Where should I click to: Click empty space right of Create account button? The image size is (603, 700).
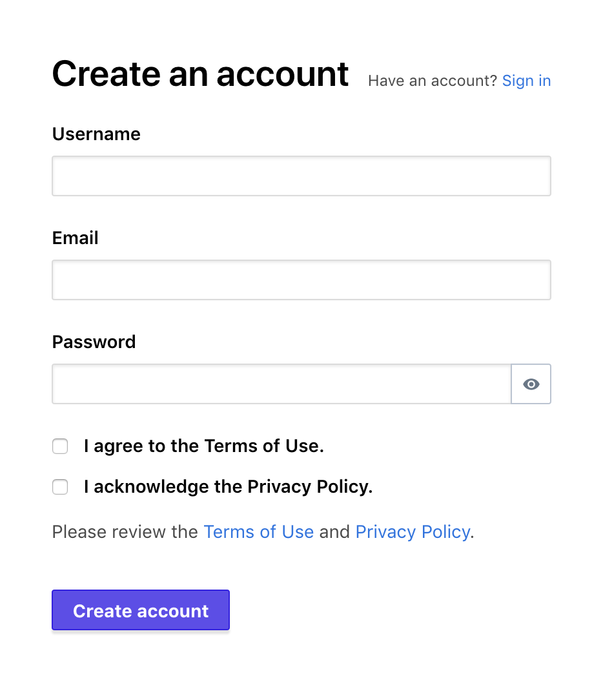click(387, 610)
